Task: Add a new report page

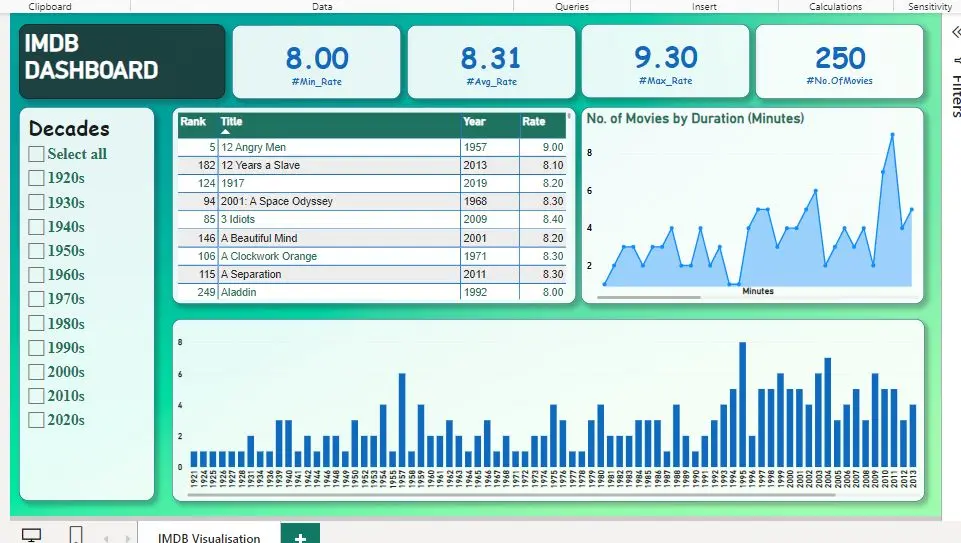Action: [x=300, y=533]
